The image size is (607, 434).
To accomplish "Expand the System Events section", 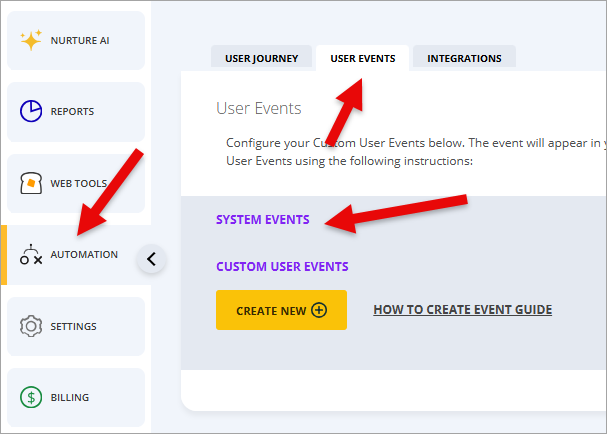I will click(262, 220).
